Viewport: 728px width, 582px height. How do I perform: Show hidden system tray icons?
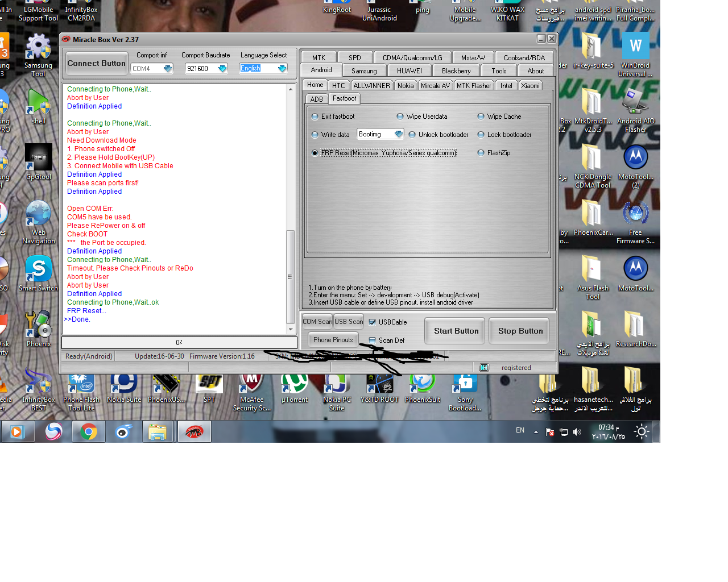pyautogui.click(x=536, y=432)
